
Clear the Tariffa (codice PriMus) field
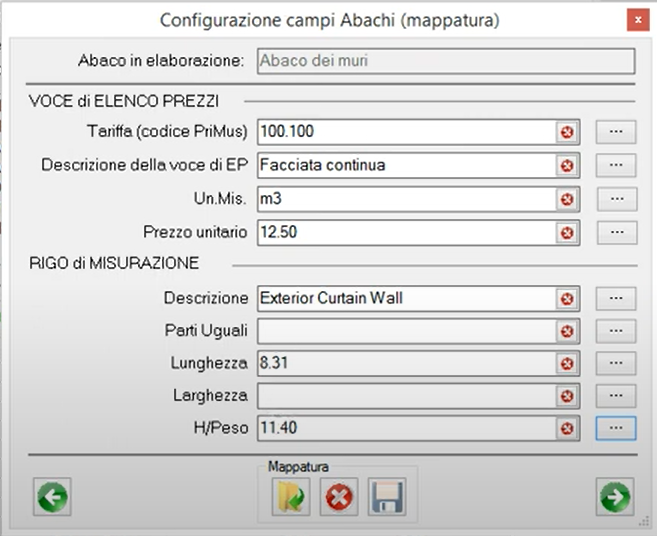pos(567,132)
